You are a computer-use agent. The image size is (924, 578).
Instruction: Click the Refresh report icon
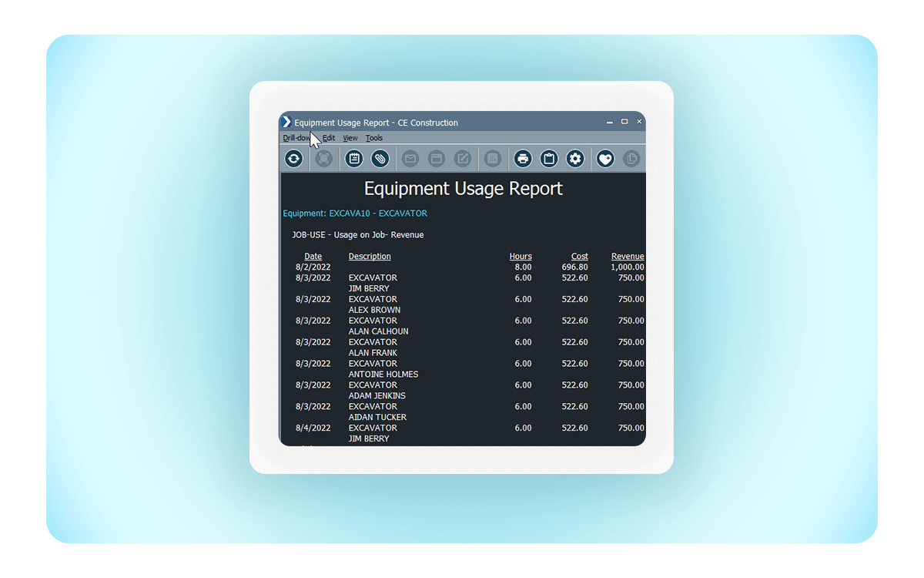pyautogui.click(x=293, y=159)
